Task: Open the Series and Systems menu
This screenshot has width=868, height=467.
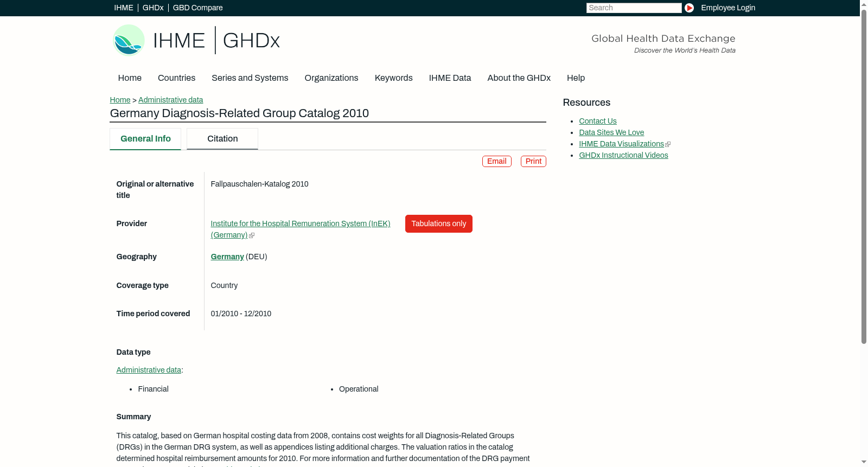Action: (250, 78)
